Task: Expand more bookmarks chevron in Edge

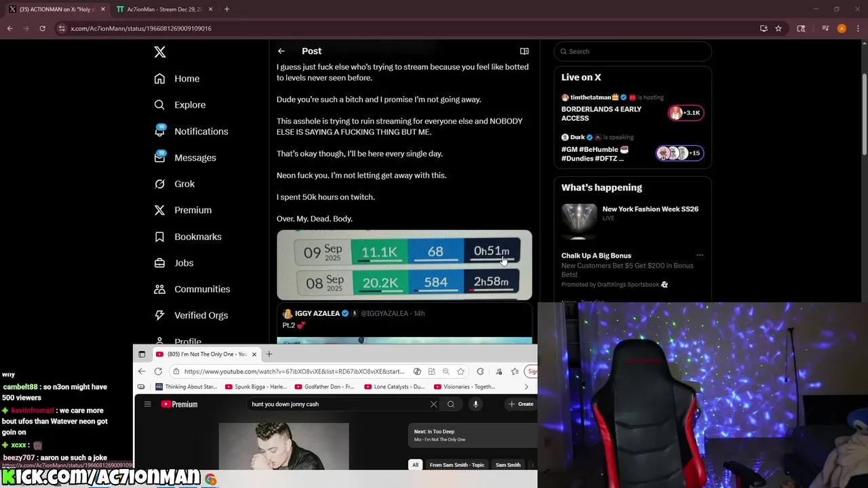Action: [x=526, y=387]
